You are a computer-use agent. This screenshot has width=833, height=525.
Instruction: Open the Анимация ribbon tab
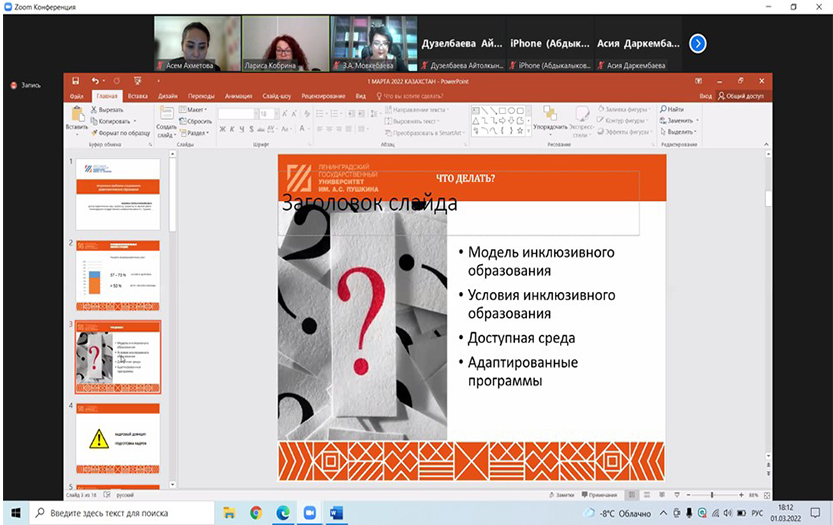pyautogui.click(x=238, y=96)
